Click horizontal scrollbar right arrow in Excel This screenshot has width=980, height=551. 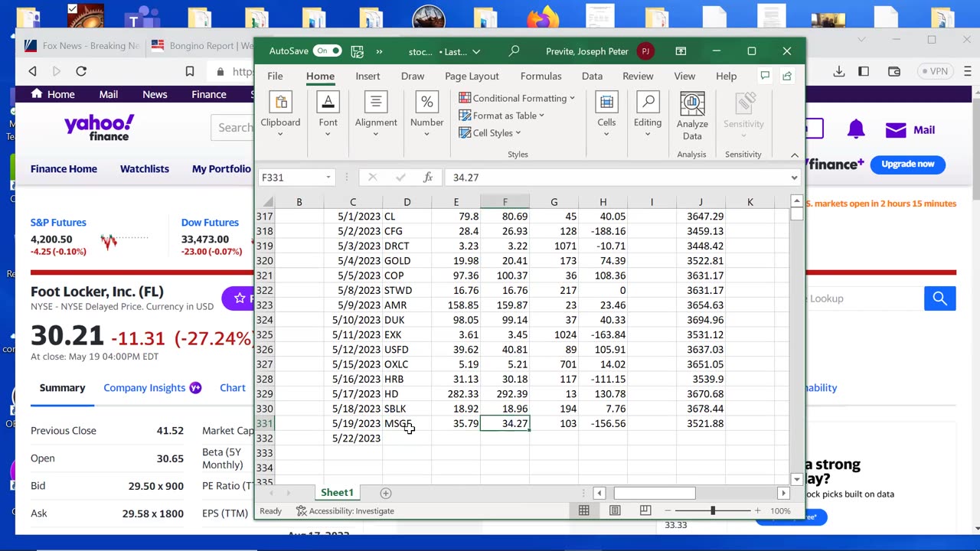pyautogui.click(x=782, y=494)
